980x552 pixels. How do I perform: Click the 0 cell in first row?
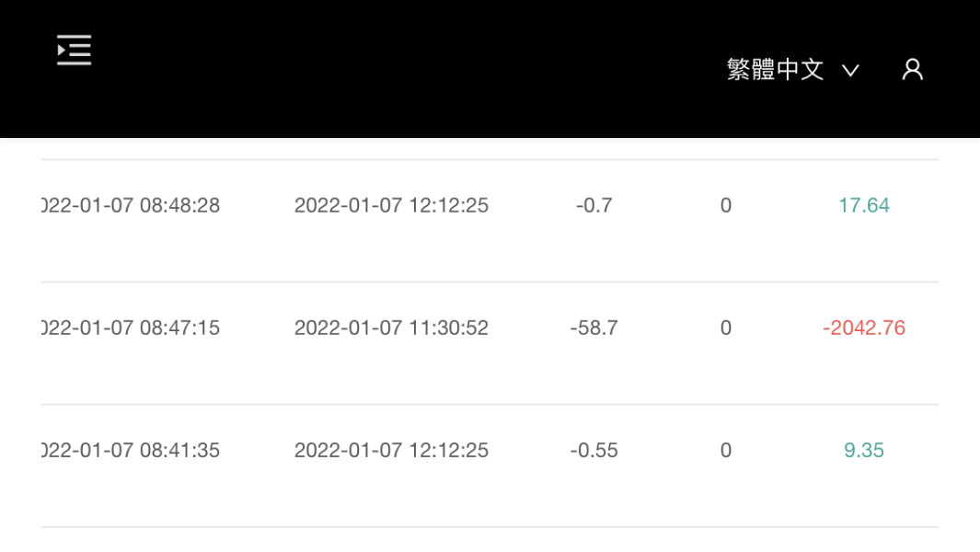pyautogui.click(x=726, y=205)
